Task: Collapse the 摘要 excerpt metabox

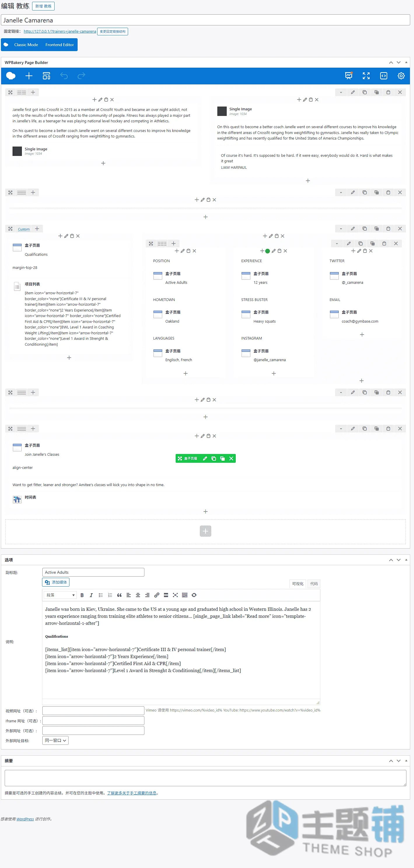Action: coord(406,761)
